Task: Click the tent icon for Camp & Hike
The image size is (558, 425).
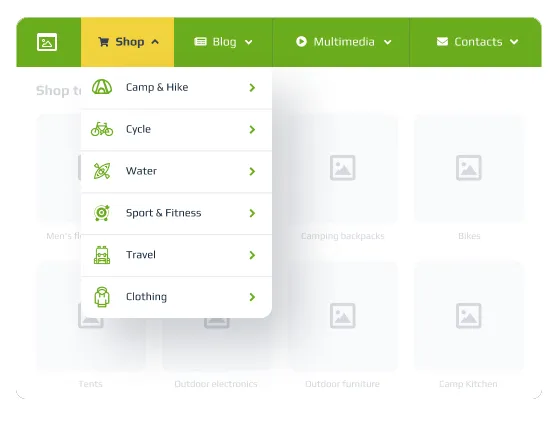Action: pos(102,87)
